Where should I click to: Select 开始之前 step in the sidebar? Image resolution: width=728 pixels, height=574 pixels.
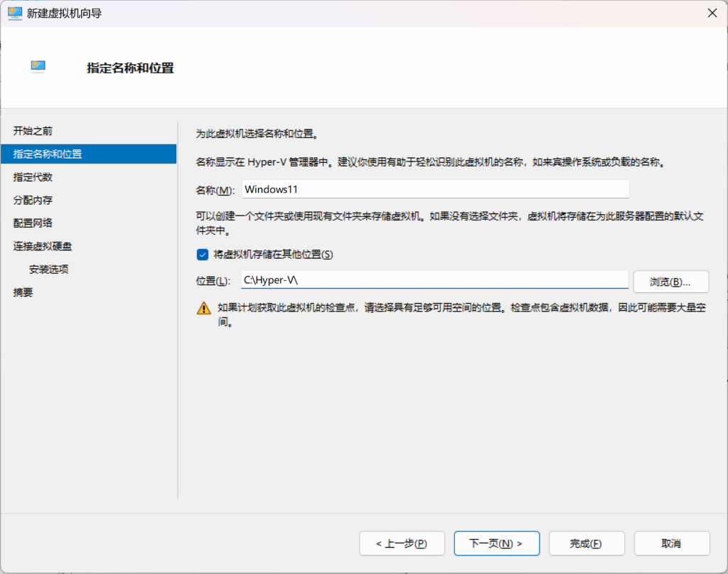point(33,132)
